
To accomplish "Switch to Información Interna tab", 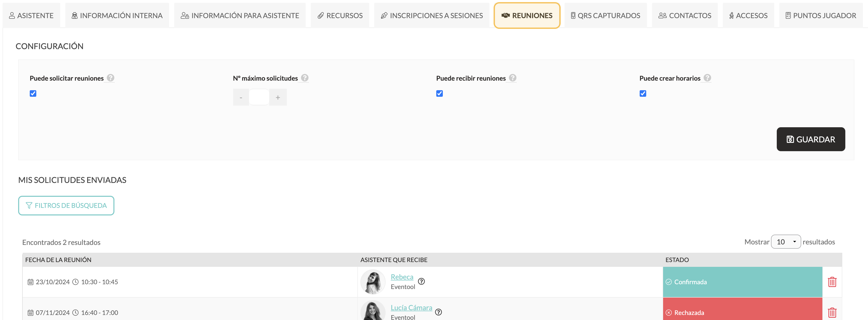I will [x=117, y=15].
